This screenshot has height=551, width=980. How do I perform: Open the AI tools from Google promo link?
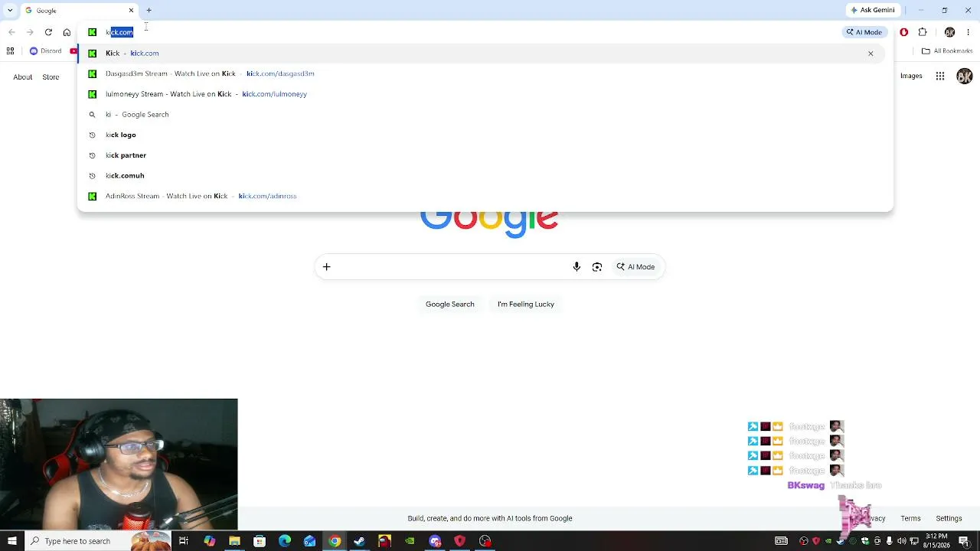coord(490,518)
